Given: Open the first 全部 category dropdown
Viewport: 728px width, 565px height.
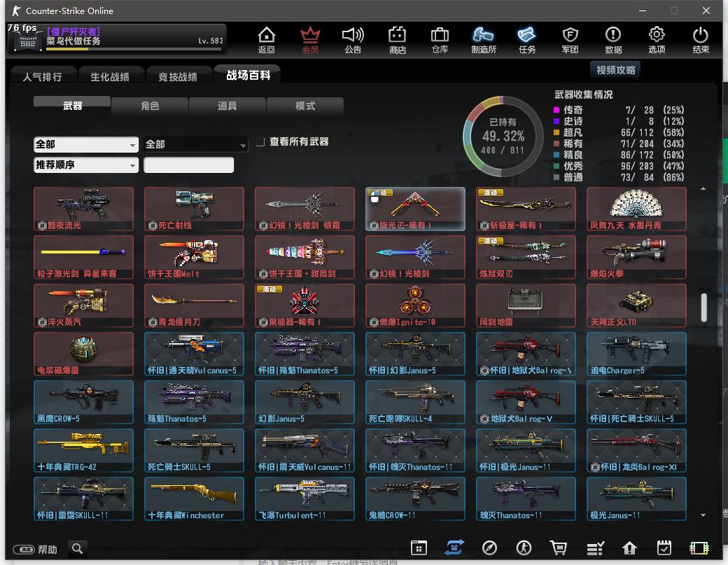Looking at the screenshot, I should 86,144.
